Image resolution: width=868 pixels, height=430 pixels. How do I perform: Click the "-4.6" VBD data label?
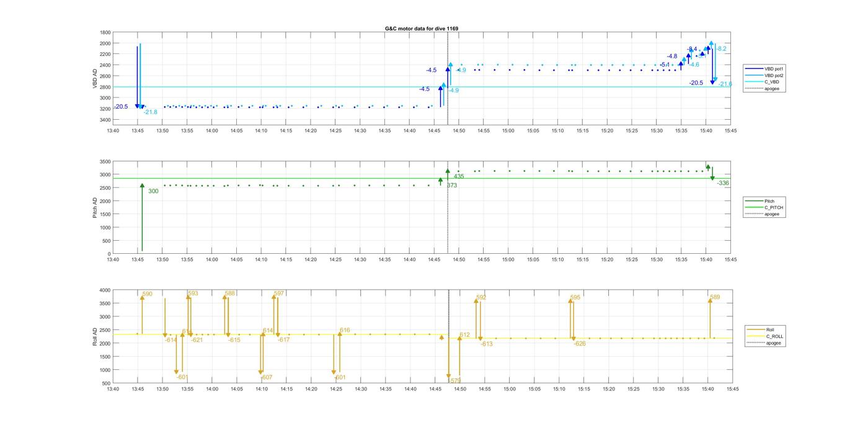point(694,65)
